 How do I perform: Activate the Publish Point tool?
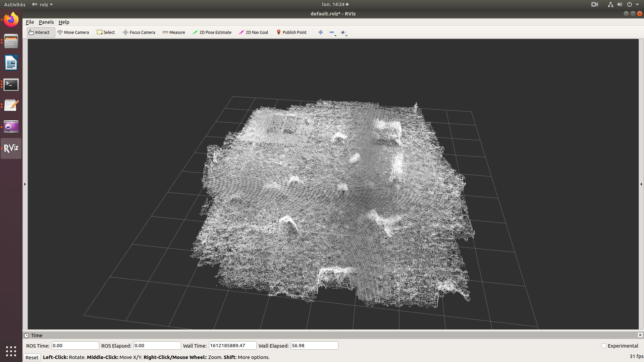coord(291,32)
